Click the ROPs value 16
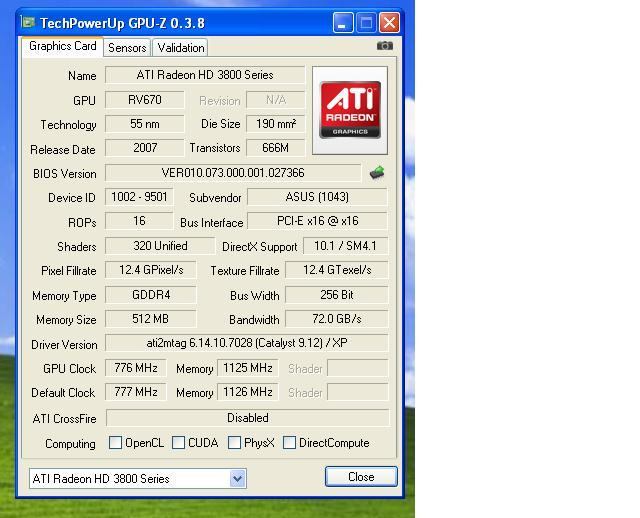640x518 pixels. (139, 221)
